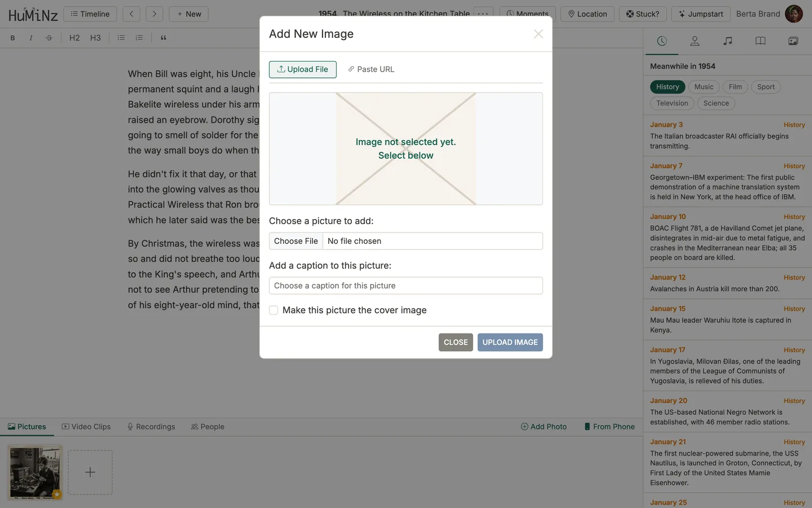Open the person sidebar tab

coord(695,41)
